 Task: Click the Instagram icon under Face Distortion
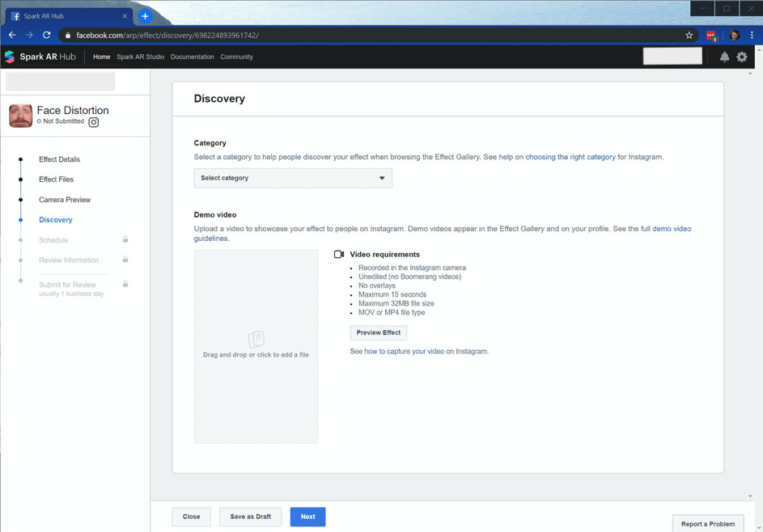pos(93,122)
